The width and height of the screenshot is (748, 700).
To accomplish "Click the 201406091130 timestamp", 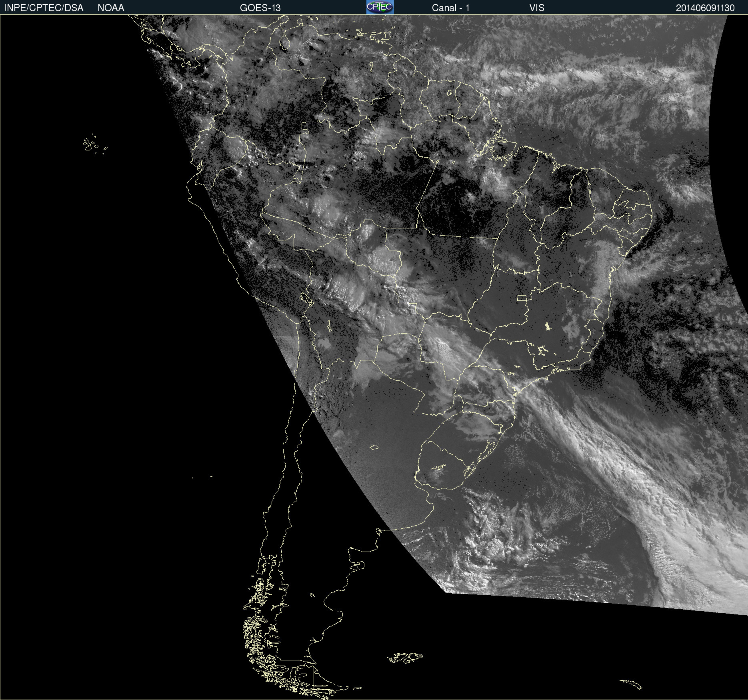I will 705,8.
